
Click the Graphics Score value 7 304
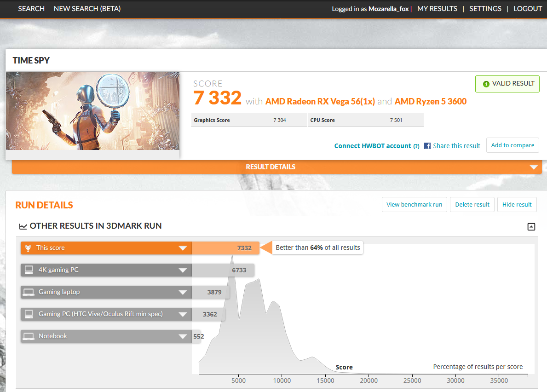(x=279, y=120)
